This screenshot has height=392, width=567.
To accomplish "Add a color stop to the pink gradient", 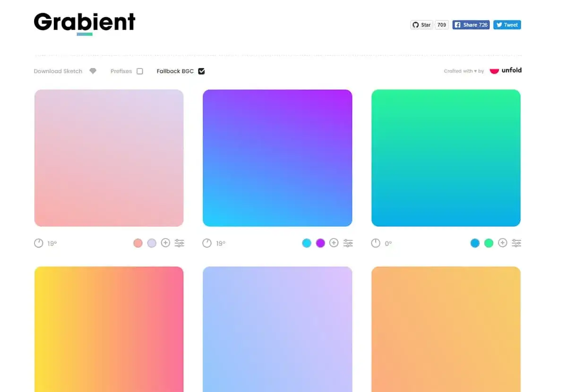I will [x=165, y=243].
